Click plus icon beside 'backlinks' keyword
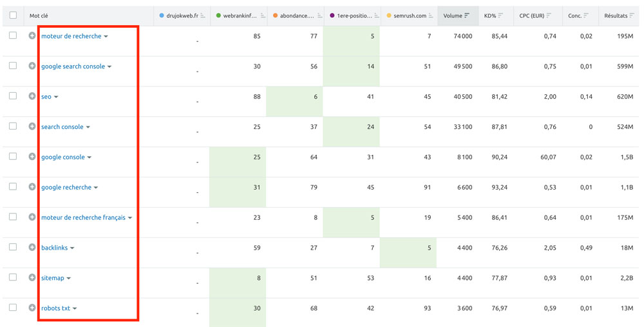The image size is (644, 327). click(x=32, y=247)
